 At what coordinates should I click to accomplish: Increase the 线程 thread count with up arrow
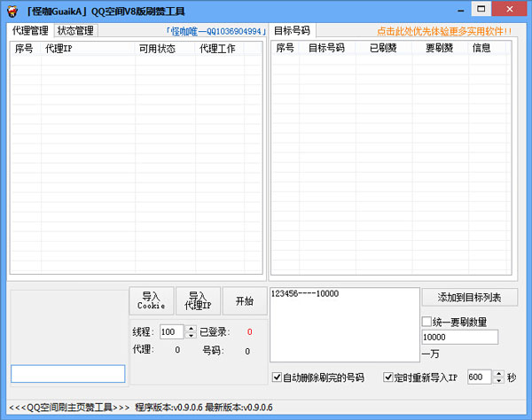coord(191,328)
